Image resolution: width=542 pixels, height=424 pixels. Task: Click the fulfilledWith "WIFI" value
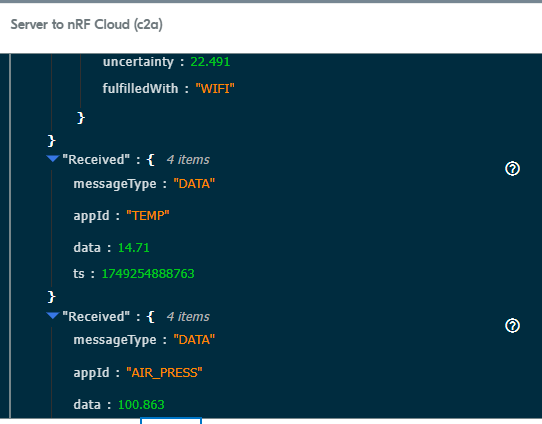tap(215, 88)
